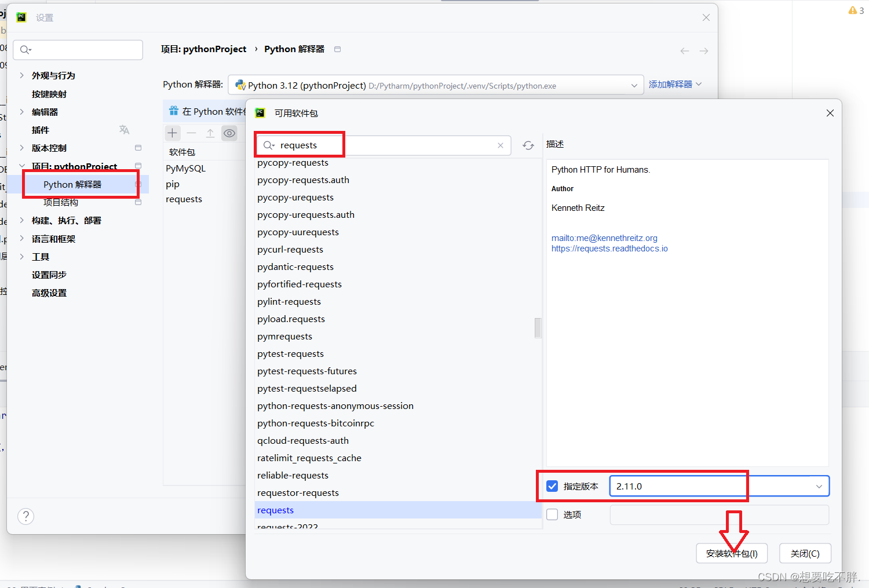Expand the 工具 tree node
This screenshot has height=588, width=869.
(x=22, y=257)
